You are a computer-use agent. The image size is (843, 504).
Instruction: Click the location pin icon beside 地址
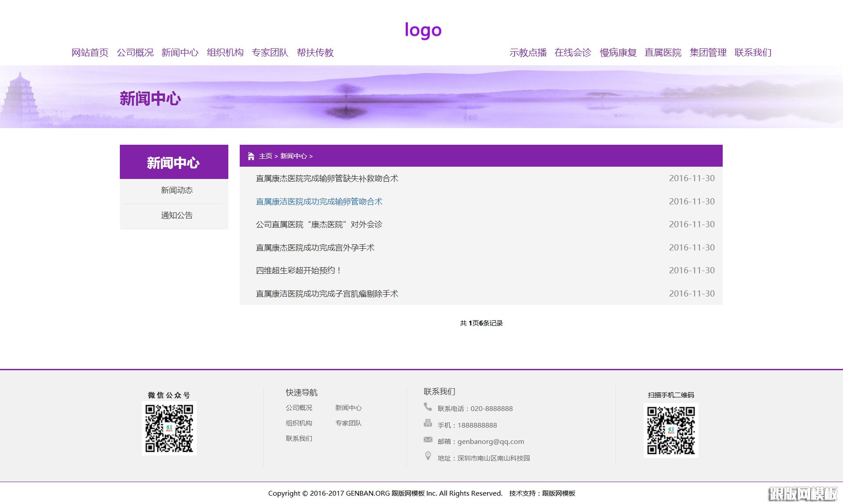428,456
